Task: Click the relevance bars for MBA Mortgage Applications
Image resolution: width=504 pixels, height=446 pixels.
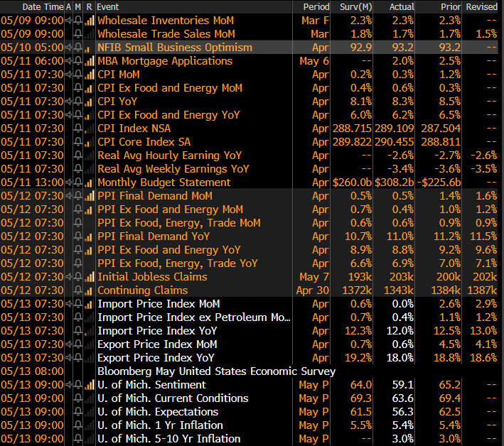Action: tap(89, 61)
